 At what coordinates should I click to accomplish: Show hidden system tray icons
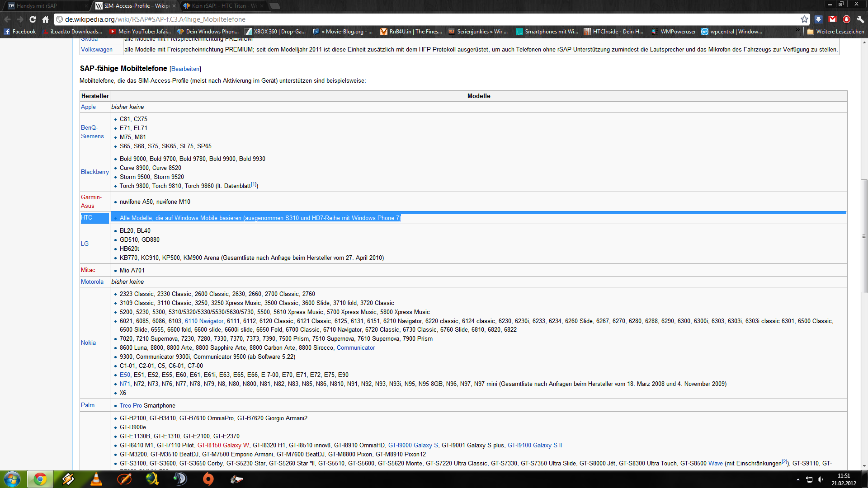pyautogui.click(x=798, y=479)
